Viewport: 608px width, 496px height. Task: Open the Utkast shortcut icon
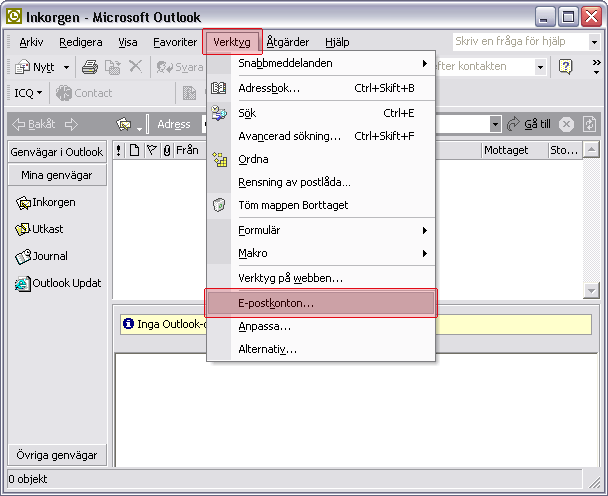[24, 229]
